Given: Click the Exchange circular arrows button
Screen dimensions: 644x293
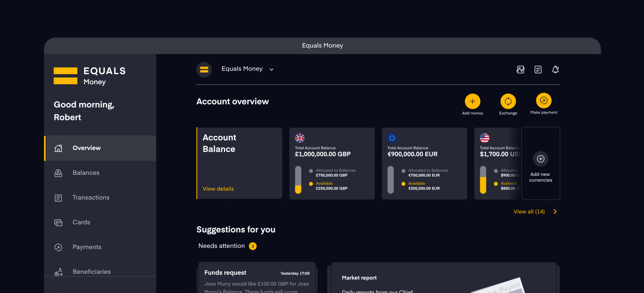Looking at the screenshot, I should click(x=508, y=102).
